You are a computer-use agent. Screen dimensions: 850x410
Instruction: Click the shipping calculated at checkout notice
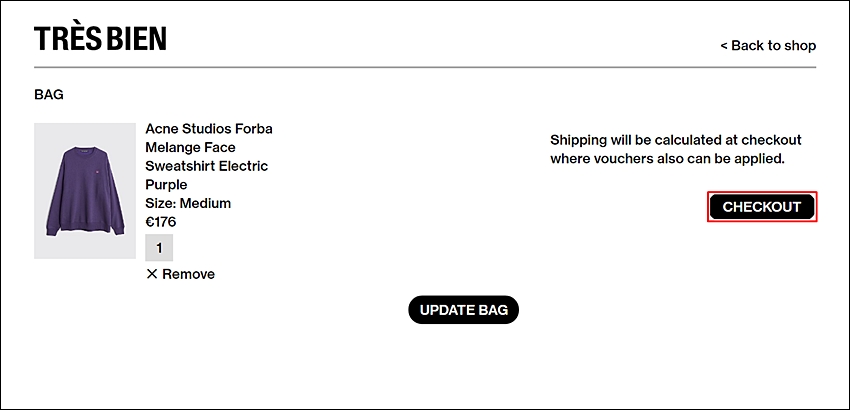pos(675,150)
